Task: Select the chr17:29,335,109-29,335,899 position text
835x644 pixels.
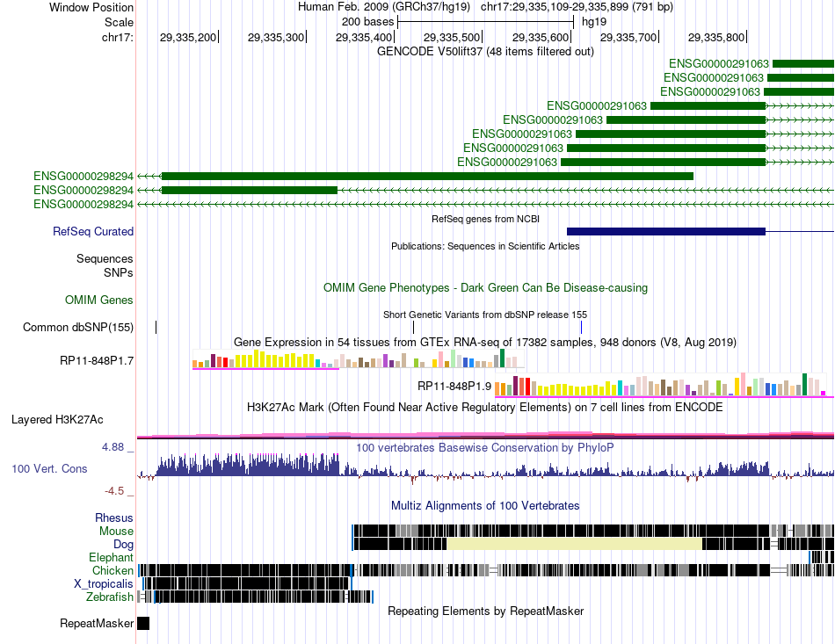Action: click(x=577, y=7)
